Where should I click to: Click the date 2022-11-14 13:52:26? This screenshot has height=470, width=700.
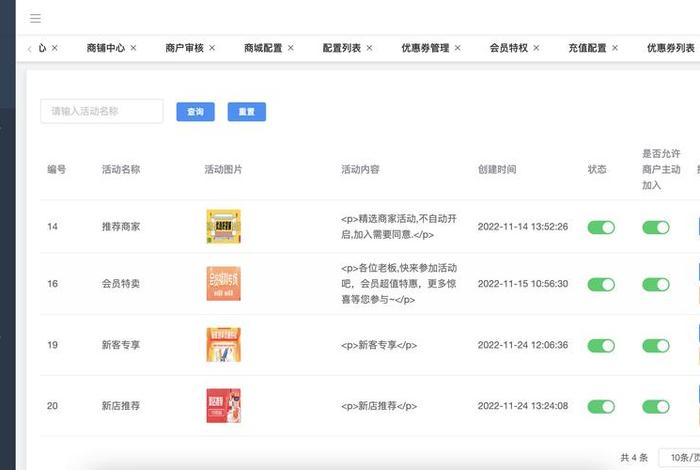point(523,226)
